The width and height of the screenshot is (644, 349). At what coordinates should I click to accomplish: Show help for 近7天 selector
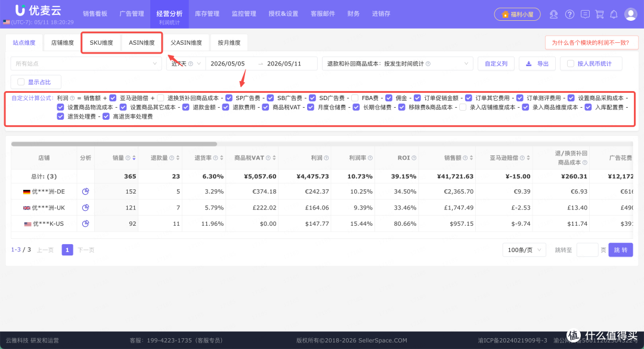pyautogui.click(x=191, y=64)
